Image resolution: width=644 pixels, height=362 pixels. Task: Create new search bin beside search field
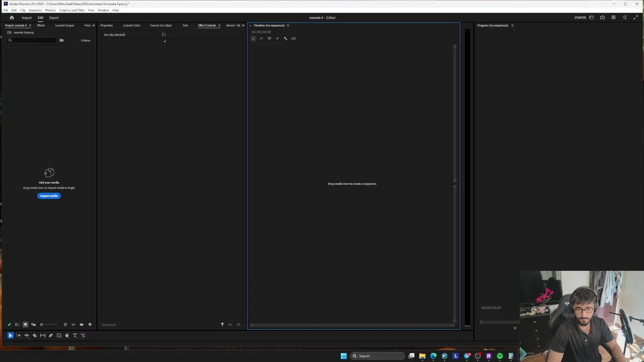coord(61,40)
